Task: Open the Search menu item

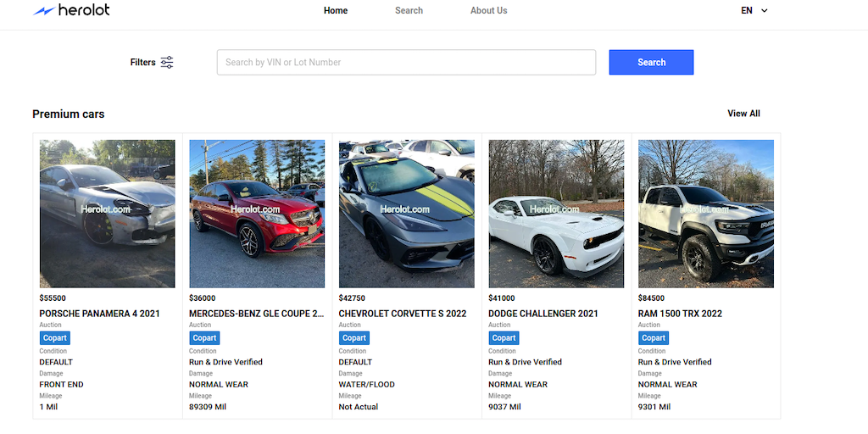Action: pyautogui.click(x=409, y=11)
